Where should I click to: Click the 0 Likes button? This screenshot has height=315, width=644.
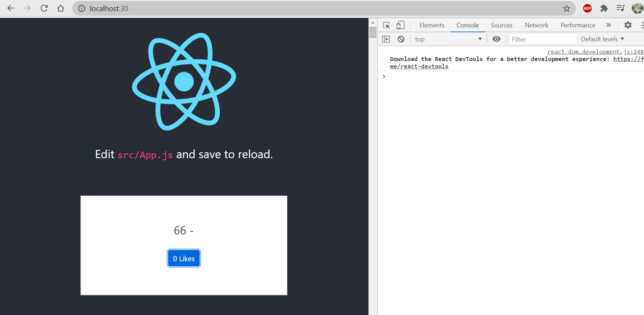coord(184,258)
